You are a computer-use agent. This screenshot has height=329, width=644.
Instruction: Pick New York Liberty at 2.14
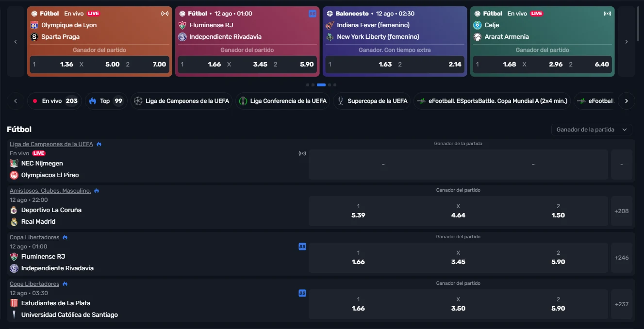pos(430,64)
